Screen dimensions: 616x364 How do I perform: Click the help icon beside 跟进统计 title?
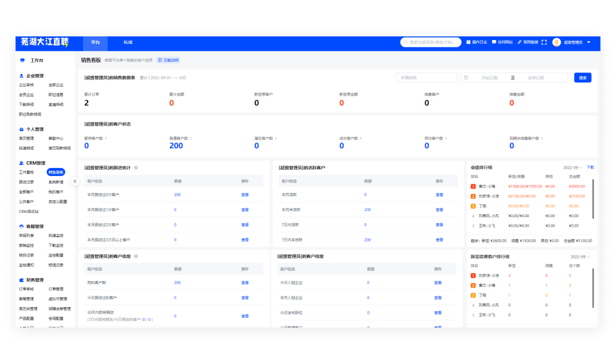tap(136, 167)
